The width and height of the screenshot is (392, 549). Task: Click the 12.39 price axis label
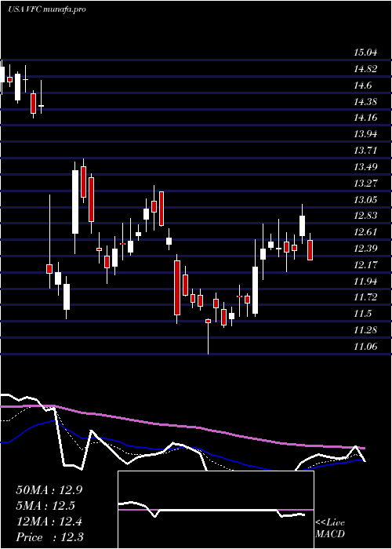pyautogui.click(x=365, y=249)
